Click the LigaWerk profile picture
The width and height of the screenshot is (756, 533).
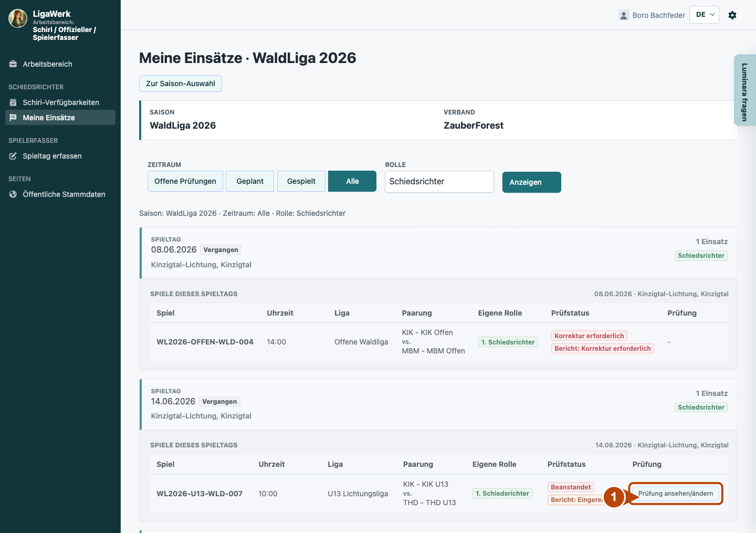click(18, 18)
